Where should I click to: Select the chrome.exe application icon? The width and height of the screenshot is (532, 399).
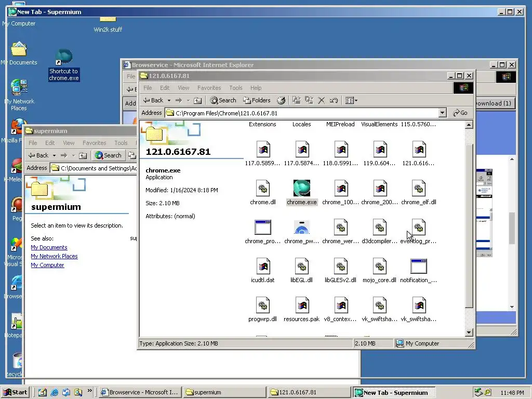tap(302, 188)
